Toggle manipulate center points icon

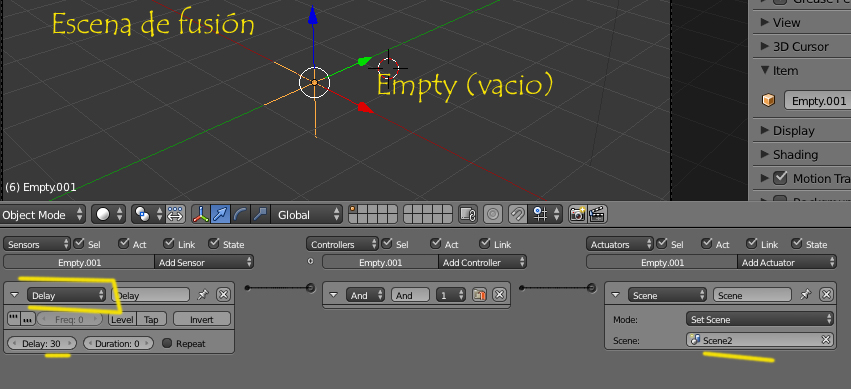175,214
